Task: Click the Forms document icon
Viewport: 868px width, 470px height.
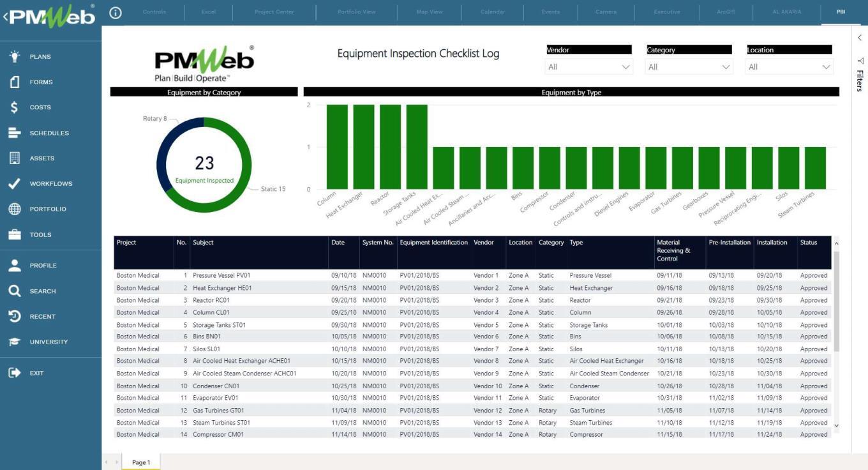Action: [15, 82]
